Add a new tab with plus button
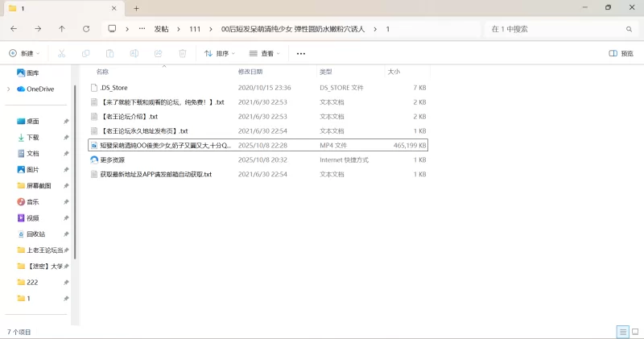This screenshot has height=339, width=644. (x=136, y=8)
